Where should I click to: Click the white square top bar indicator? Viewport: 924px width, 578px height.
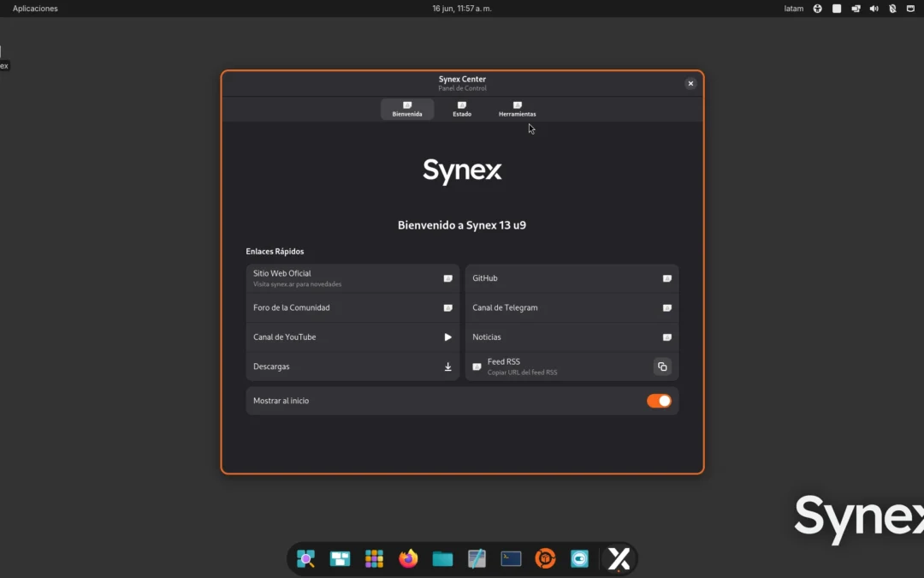837,9
